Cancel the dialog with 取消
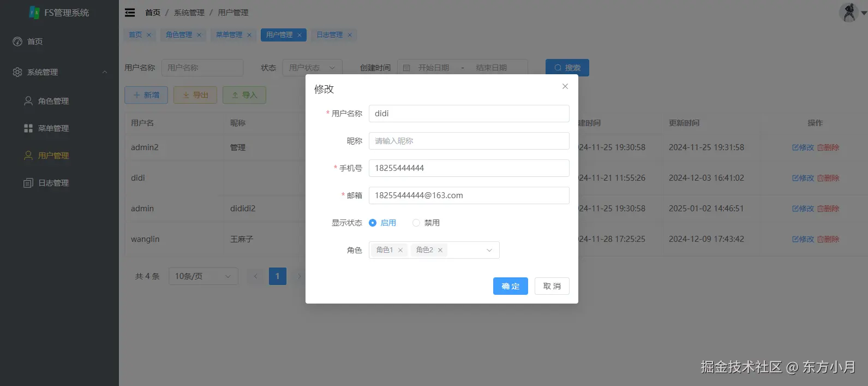868x386 pixels. point(552,286)
